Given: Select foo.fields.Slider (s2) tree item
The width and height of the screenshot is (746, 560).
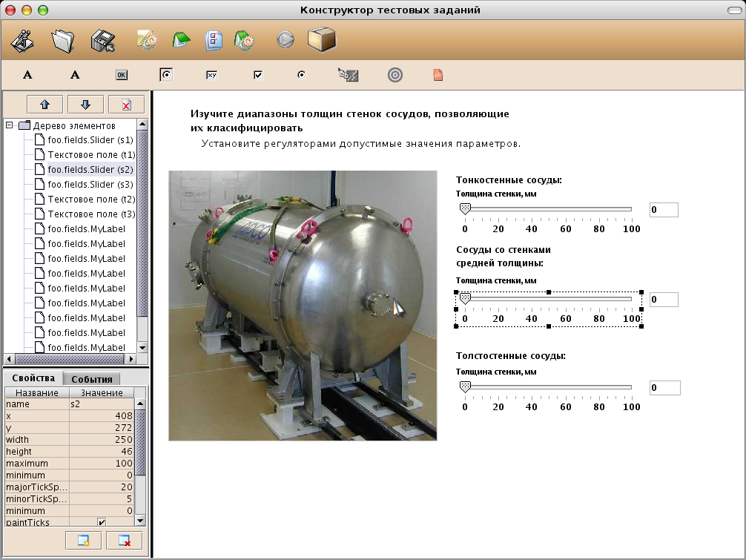Looking at the screenshot, I should [x=90, y=169].
